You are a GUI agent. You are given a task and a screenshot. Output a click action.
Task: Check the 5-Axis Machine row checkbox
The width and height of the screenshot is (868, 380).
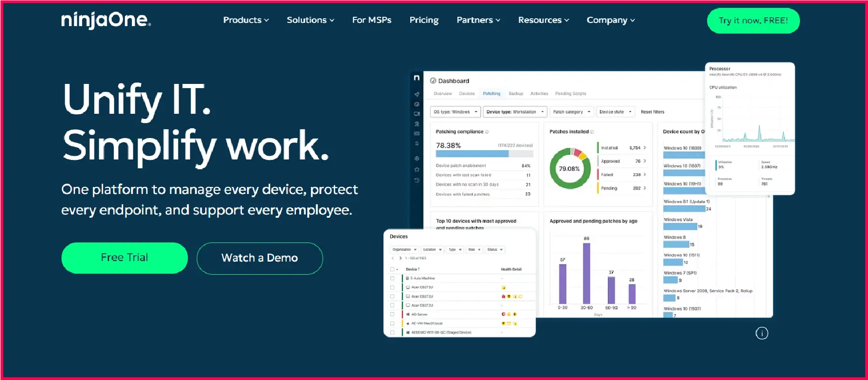(x=392, y=278)
